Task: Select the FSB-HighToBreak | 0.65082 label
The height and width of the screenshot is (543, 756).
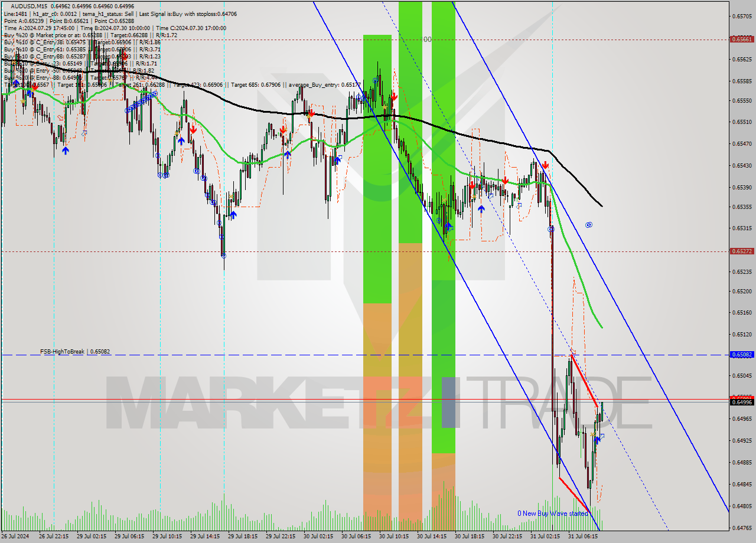Action: [75, 352]
